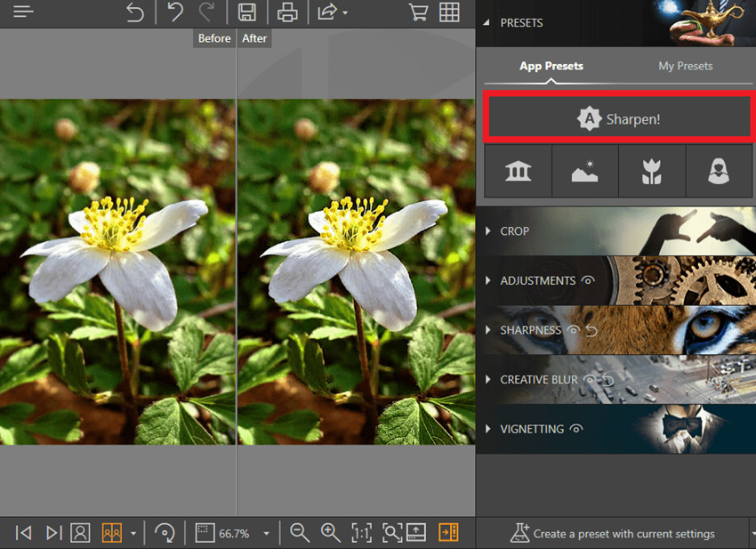This screenshot has height=549, width=756.
Task: Rotate the image with the rotate icon
Action: (164, 532)
